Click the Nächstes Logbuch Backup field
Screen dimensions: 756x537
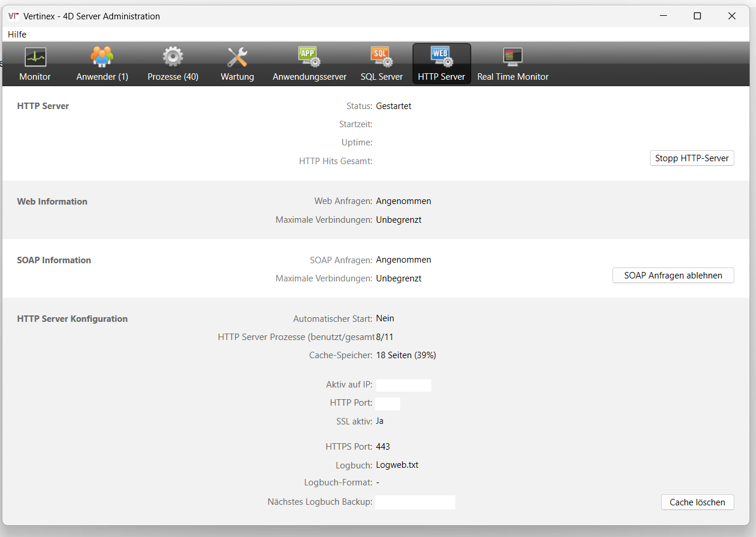(x=415, y=502)
